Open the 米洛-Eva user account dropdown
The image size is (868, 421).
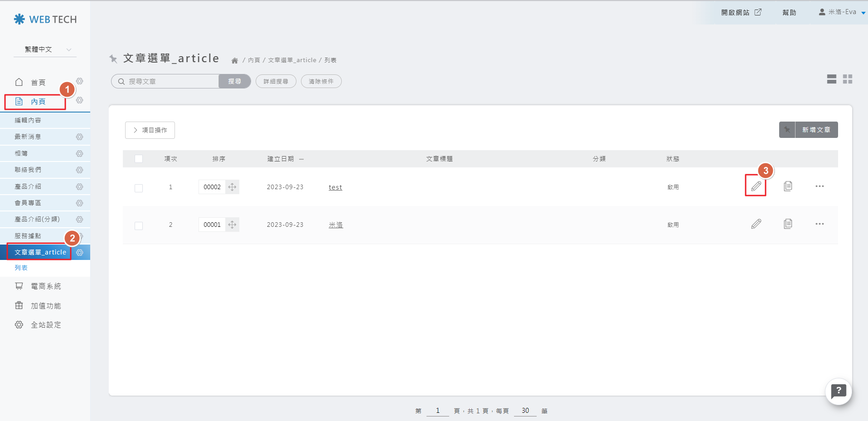pos(842,12)
